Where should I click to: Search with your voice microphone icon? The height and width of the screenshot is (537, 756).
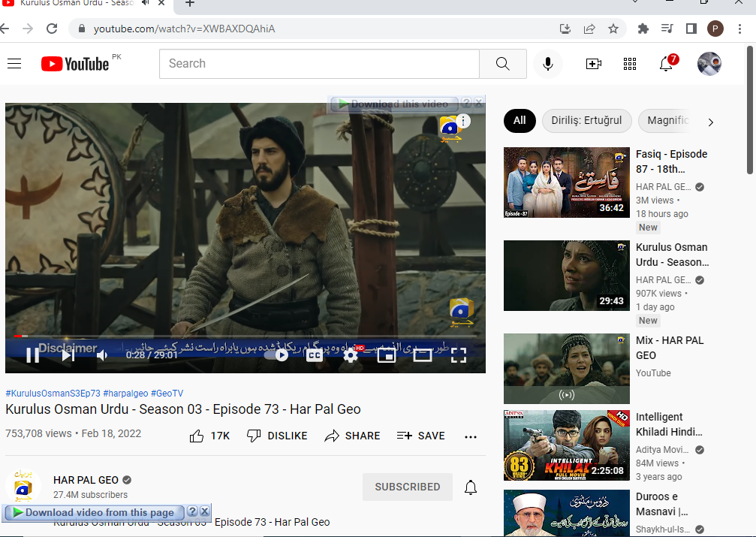click(548, 64)
